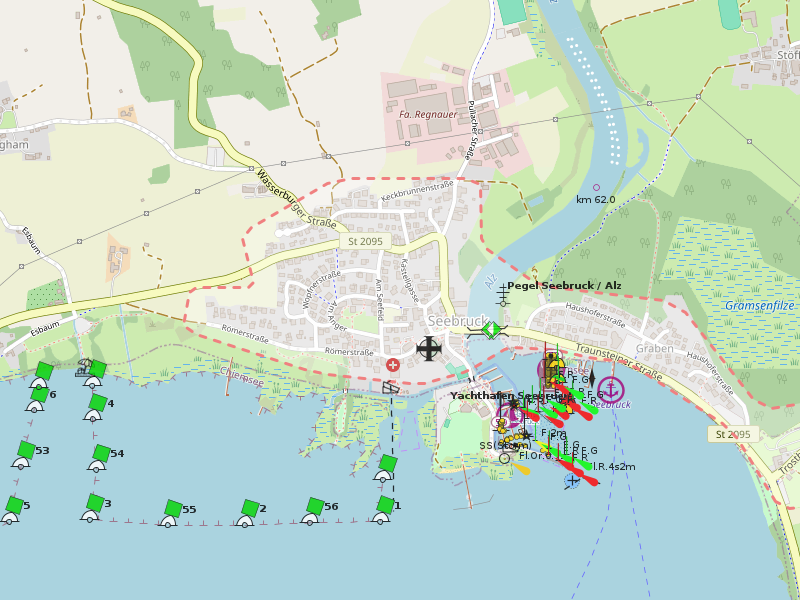Click the Pegel Seebruck gauge symbol

(x=503, y=293)
